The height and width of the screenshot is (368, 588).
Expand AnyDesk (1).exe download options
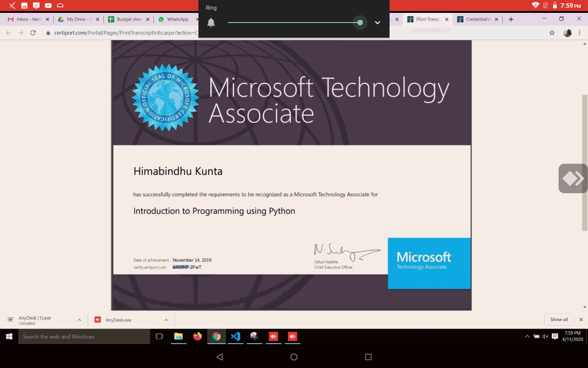point(79,320)
